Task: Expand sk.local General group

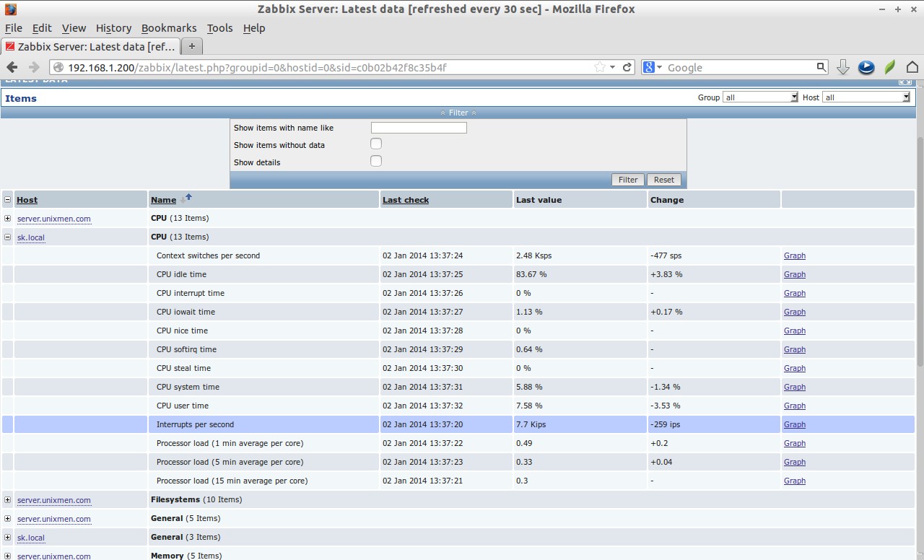Action: point(7,537)
